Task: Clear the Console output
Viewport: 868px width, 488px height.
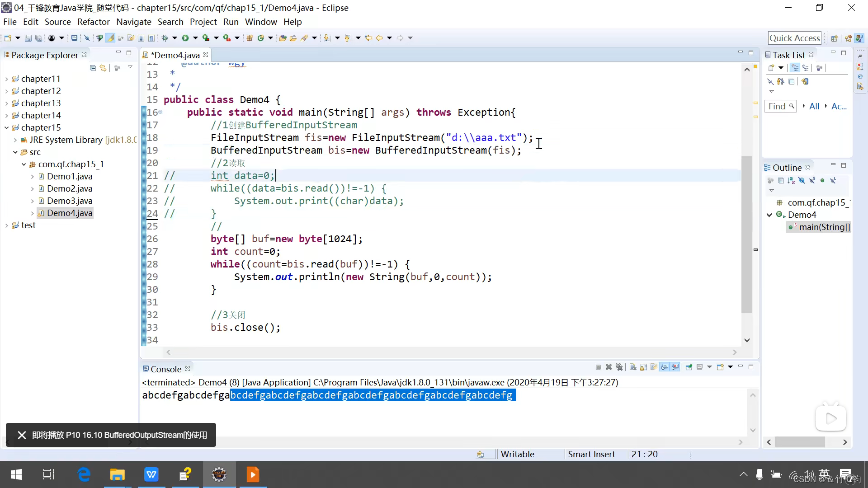Action: [633, 367]
